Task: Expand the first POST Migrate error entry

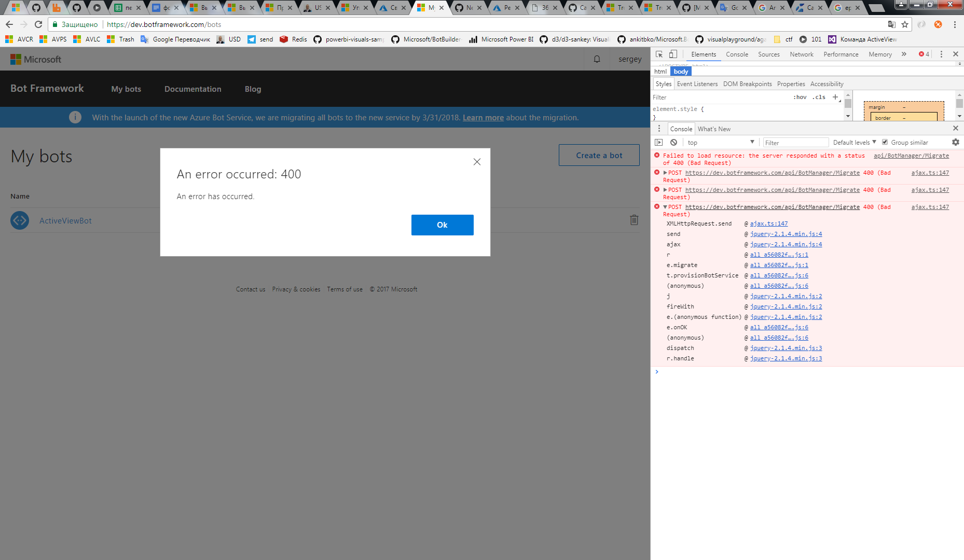Action: click(x=666, y=173)
